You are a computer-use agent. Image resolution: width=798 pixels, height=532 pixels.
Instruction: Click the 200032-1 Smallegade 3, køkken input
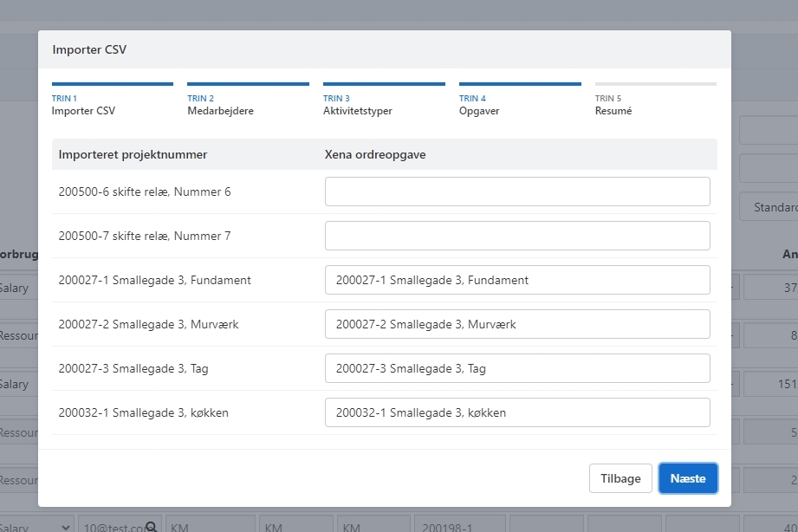[517, 412]
